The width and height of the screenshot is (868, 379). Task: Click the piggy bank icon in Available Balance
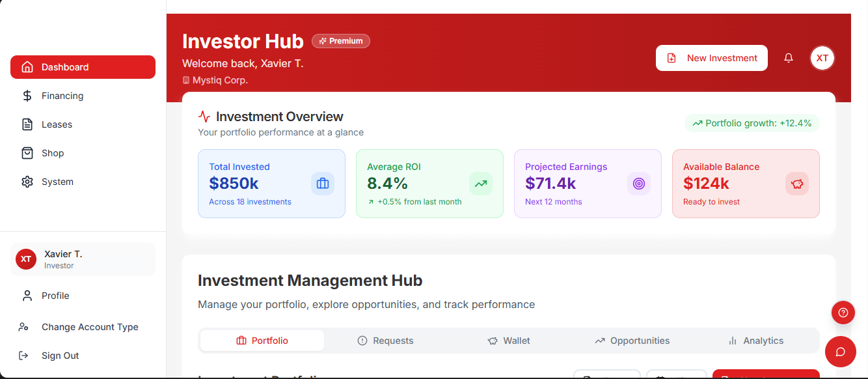pos(797,184)
